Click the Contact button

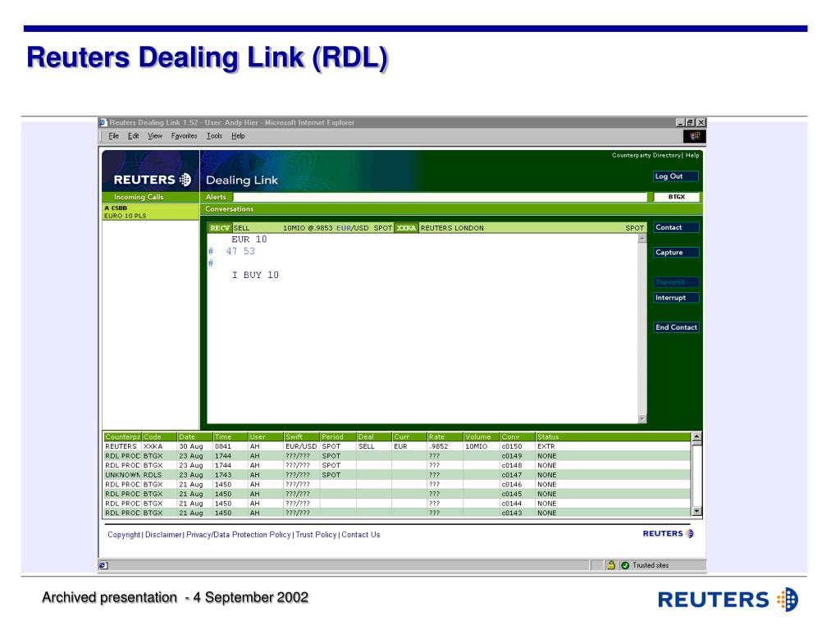tap(676, 228)
